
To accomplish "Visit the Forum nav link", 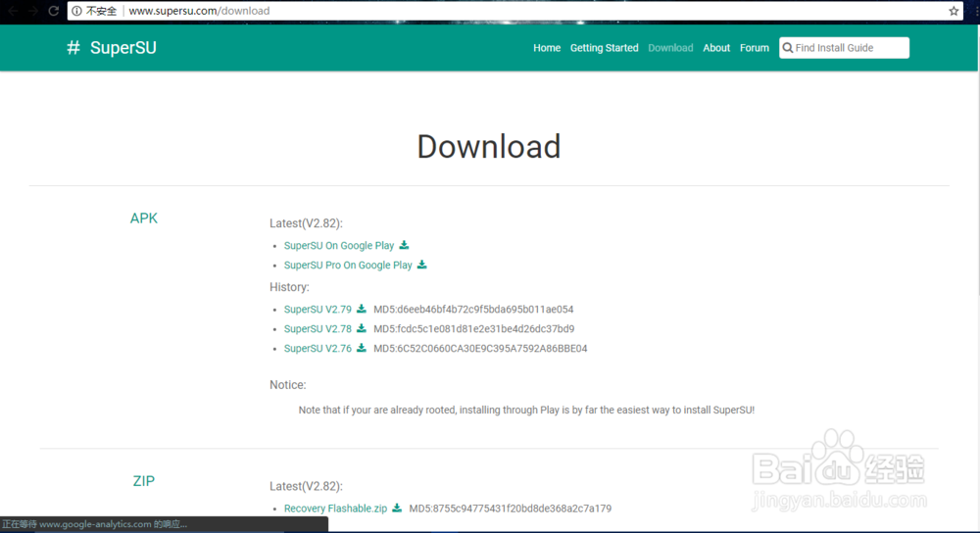I will coord(755,47).
